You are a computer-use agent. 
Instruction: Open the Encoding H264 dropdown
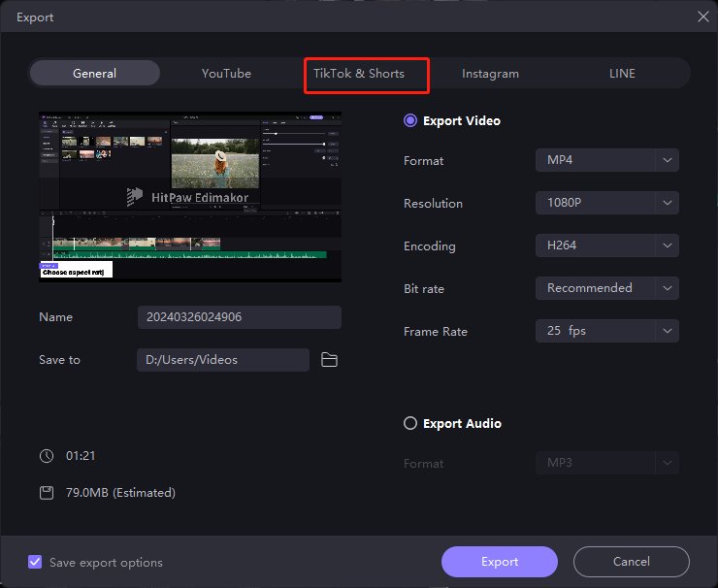pyautogui.click(x=607, y=245)
